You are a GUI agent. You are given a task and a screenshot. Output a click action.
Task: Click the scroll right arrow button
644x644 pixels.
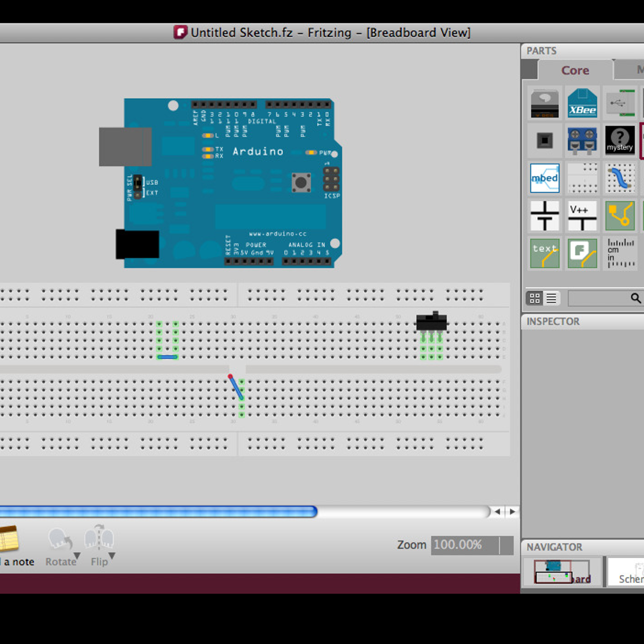[512, 512]
